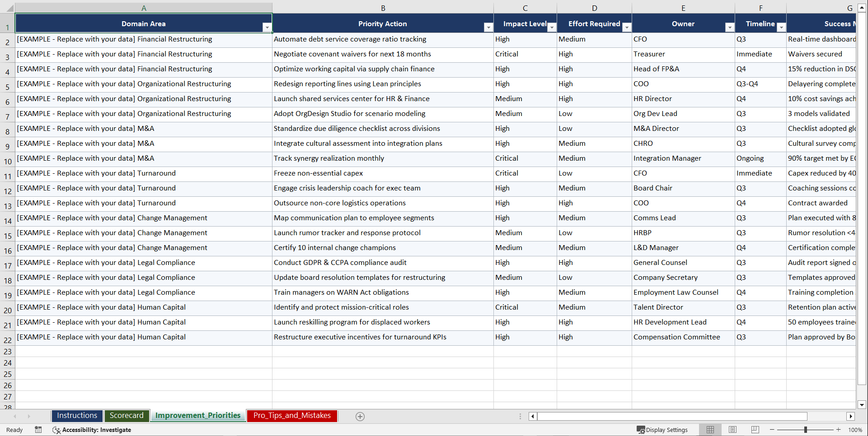
Task: Open the Effort Required filter dropdown
Action: [x=627, y=27]
